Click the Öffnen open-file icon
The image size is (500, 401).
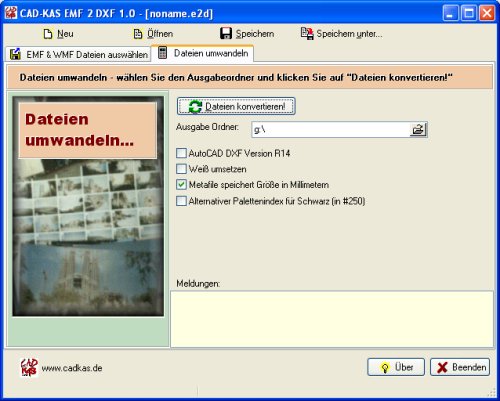[x=138, y=34]
